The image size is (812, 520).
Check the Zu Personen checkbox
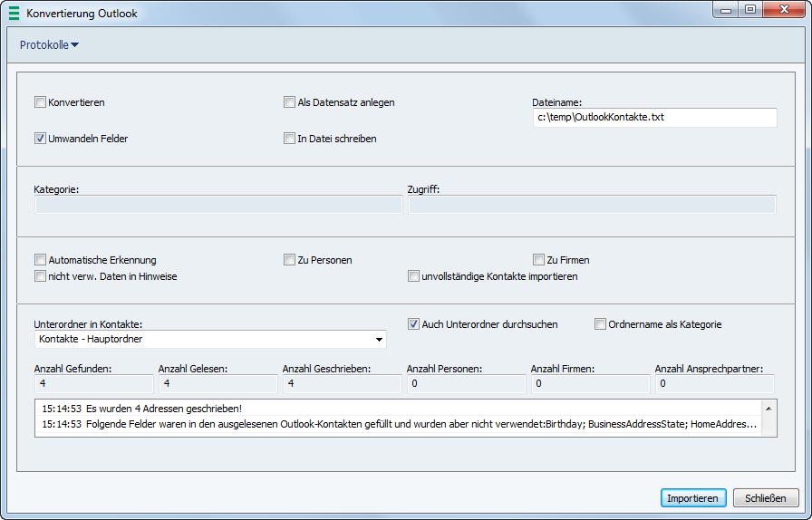[x=290, y=260]
